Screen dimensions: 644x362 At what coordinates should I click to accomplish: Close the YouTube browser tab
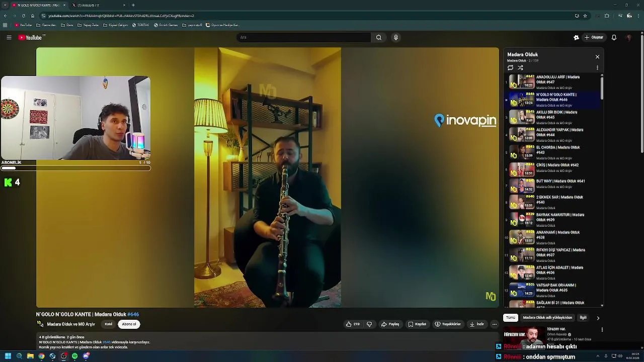64,5
